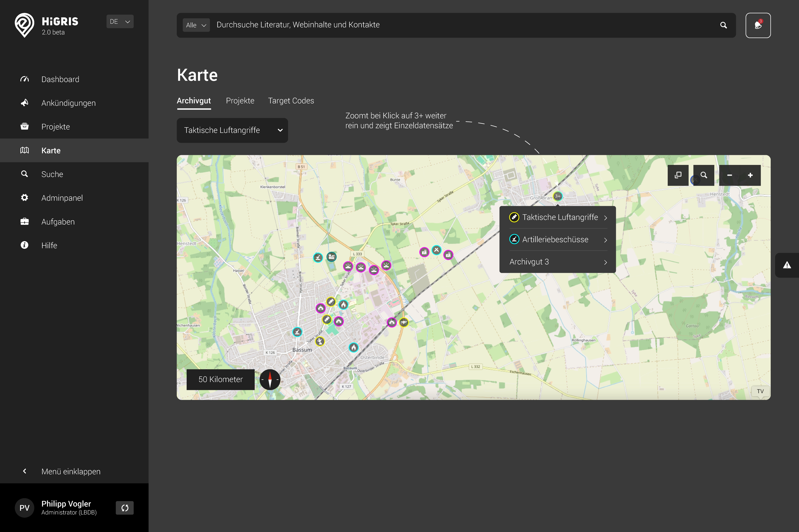Click the map search magnifier button
The image size is (799, 532).
click(704, 175)
